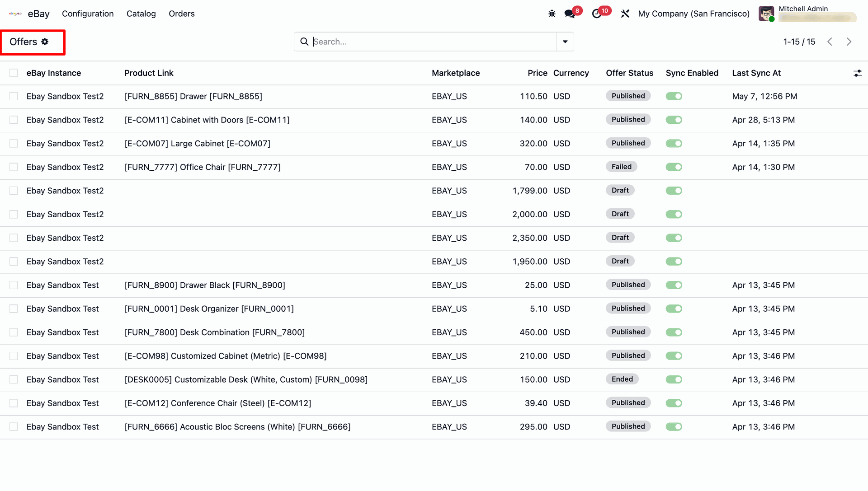This screenshot has height=491, width=868.
Task: Focus the Search input field
Action: tap(434, 42)
